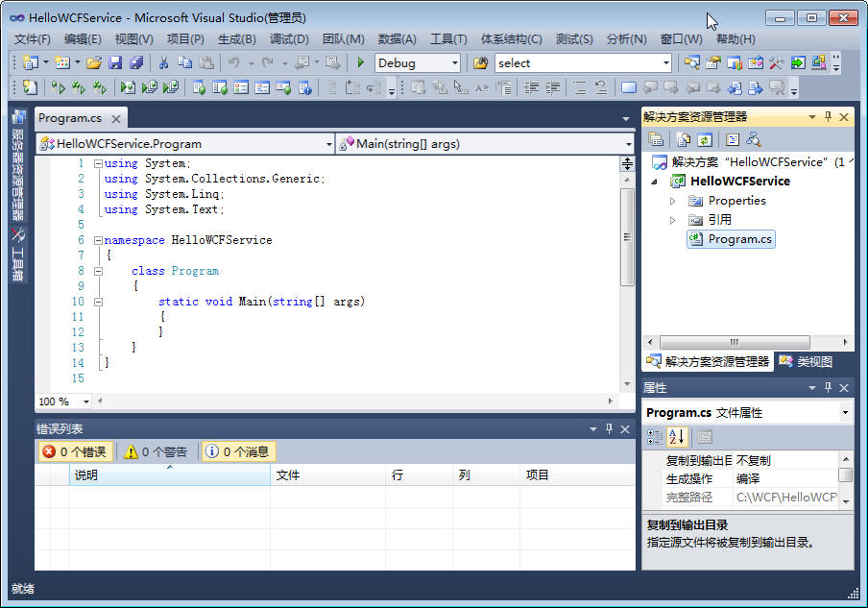The height and width of the screenshot is (608, 868).
Task: Cut selection with the scissors icon
Action: click(163, 63)
